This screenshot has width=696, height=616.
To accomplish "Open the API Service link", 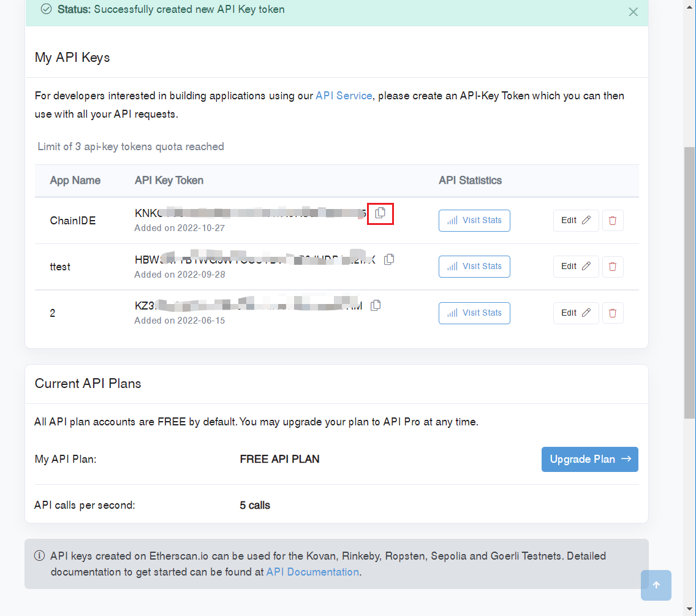I will [x=344, y=96].
